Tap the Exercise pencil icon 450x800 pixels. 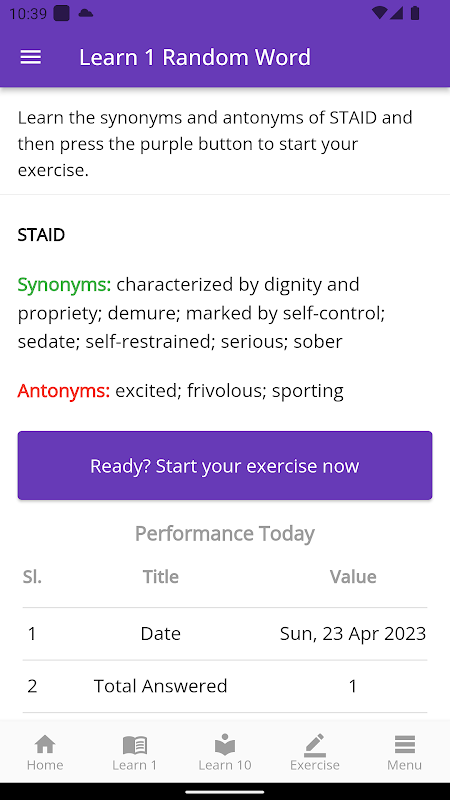[x=315, y=745]
